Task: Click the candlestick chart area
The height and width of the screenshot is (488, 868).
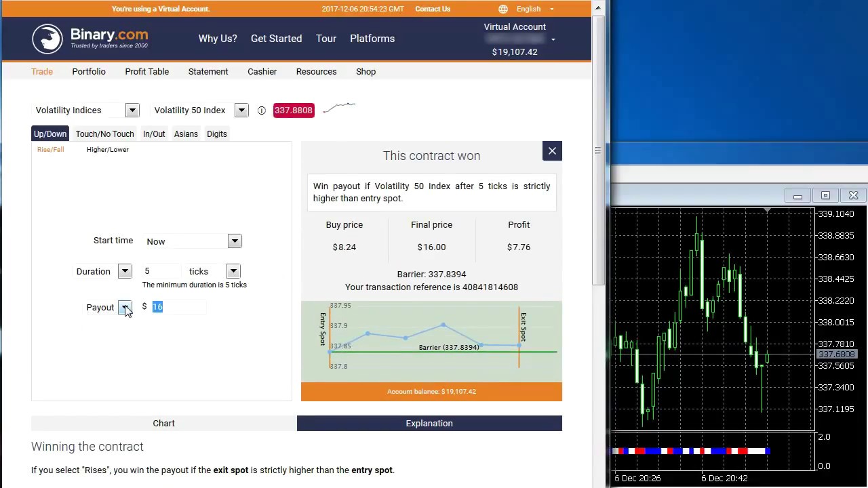Action: [x=712, y=319]
